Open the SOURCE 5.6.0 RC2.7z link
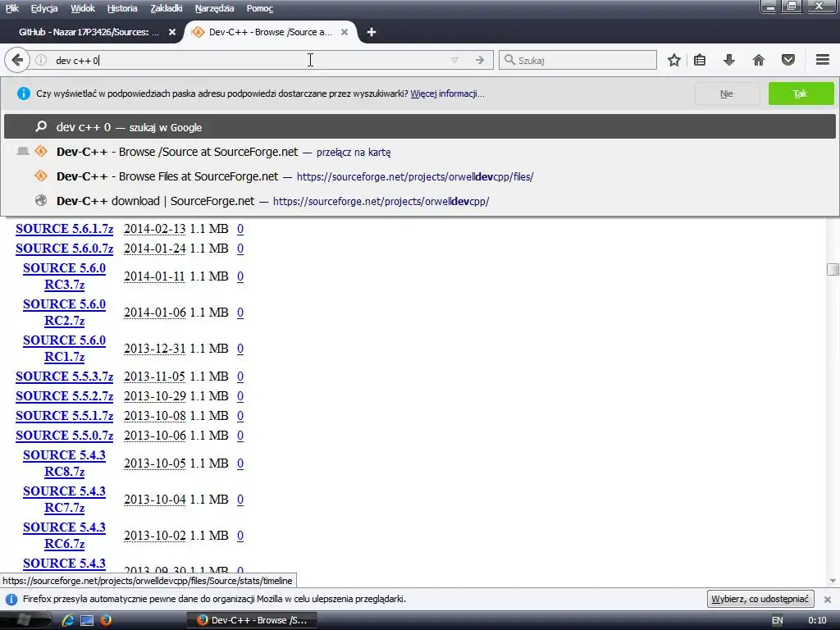This screenshot has height=630, width=840. (64, 313)
